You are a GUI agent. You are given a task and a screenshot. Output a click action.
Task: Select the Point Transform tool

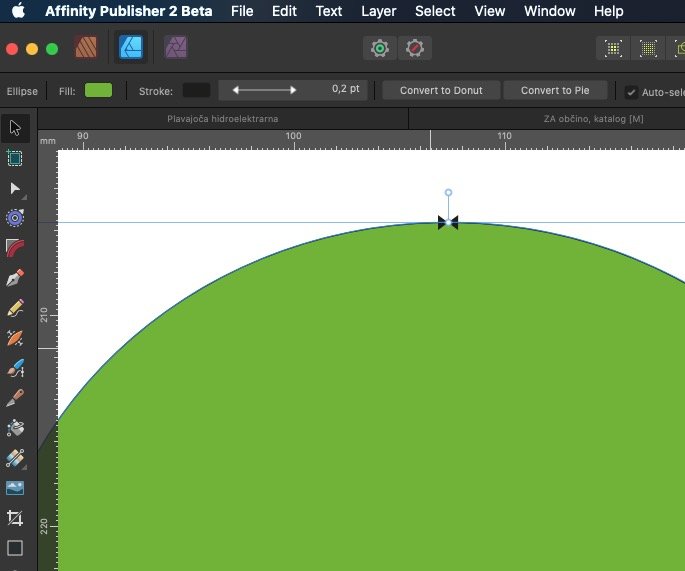coord(15,218)
